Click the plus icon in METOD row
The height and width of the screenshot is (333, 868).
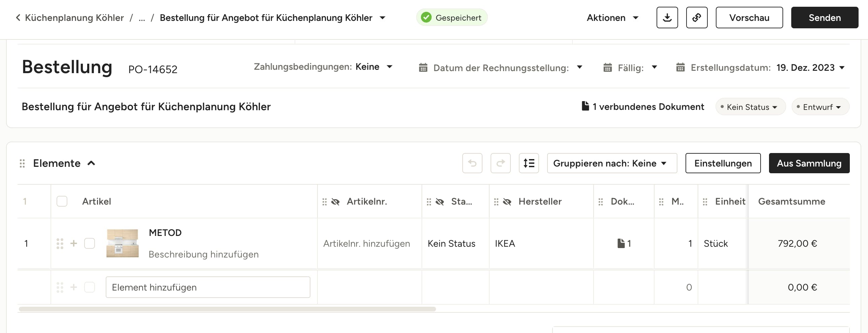pyautogui.click(x=74, y=243)
